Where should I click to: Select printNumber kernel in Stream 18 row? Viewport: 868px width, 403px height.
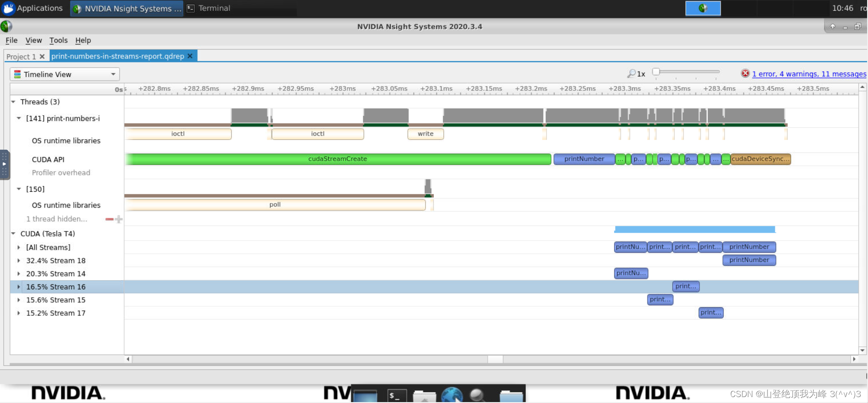point(749,260)
